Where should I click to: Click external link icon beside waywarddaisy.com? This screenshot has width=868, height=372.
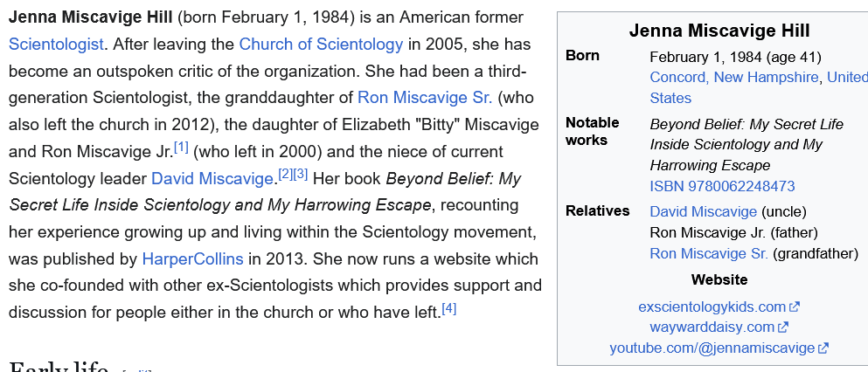783,327
